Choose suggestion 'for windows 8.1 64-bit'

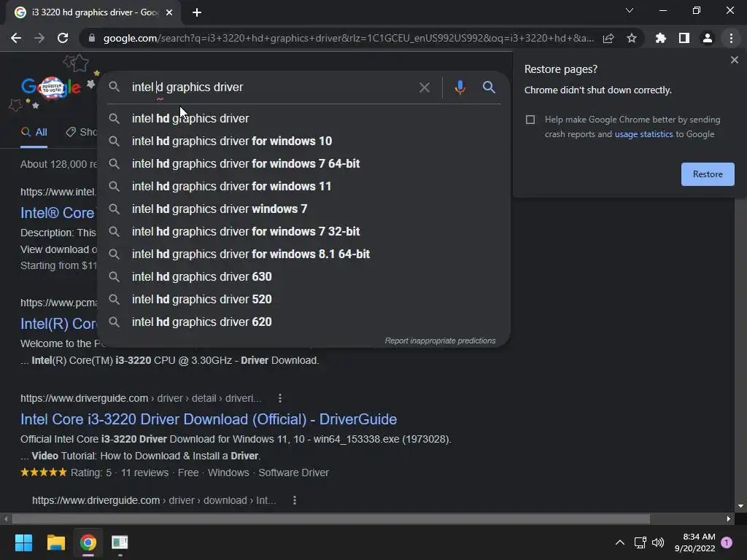(x=304, y=254)
